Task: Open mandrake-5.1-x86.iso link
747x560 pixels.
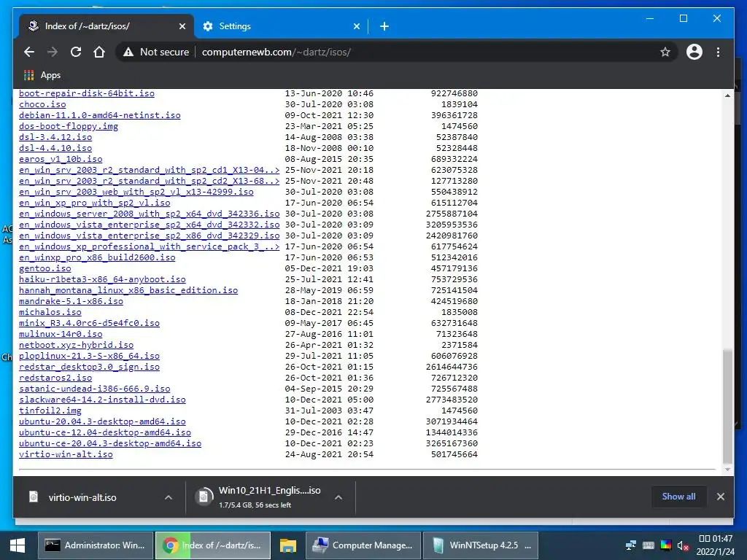Action: click(71, 301)
